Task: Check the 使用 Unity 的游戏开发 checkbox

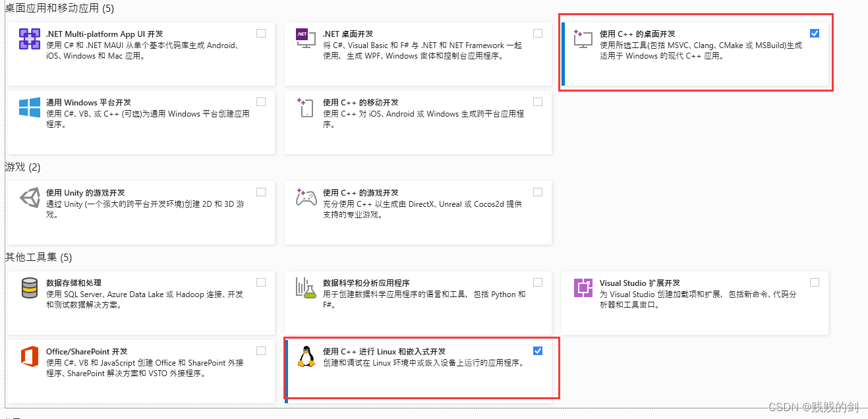Action: tap(261, 192)
